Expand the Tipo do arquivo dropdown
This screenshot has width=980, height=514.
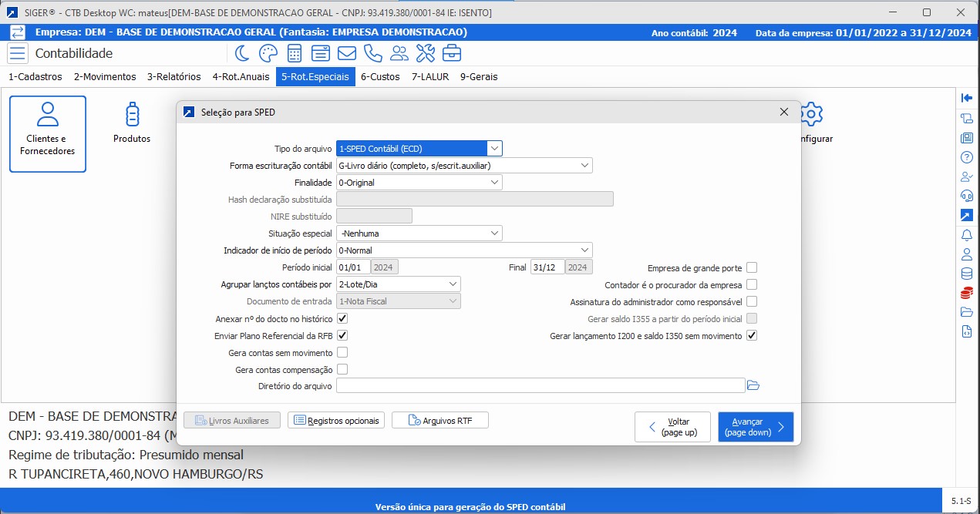tap(494, 149)
